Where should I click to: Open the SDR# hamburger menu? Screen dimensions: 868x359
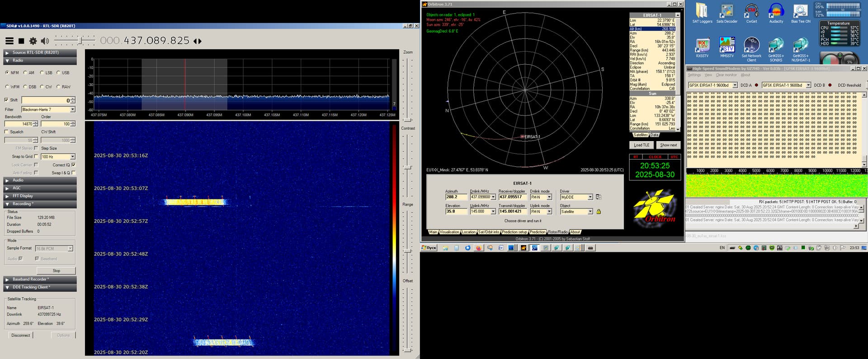tap(9, 41)
